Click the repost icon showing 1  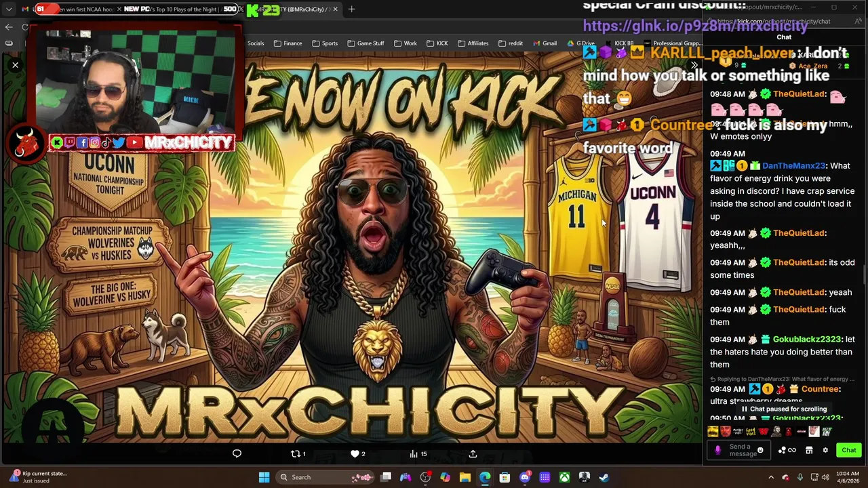coord(298,453)
